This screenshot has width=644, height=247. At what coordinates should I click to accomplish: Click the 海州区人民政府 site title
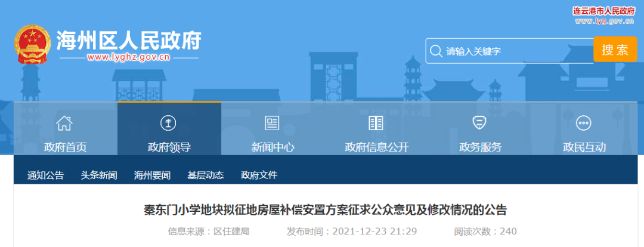pos(129,41)
